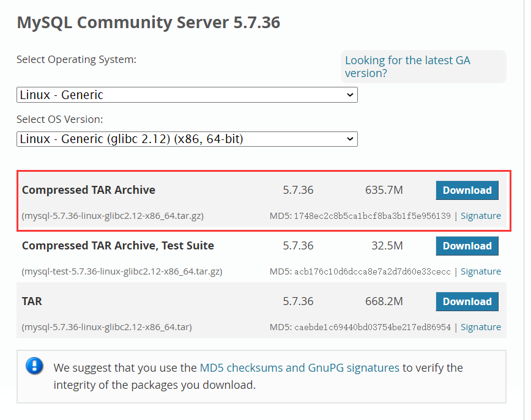The height and width of the screenshot is (420, 531).
Task: Click MD5 value acb176c10d6dcca8e7a2d7d60e33cecc
Action: click(x=372, y=271)
